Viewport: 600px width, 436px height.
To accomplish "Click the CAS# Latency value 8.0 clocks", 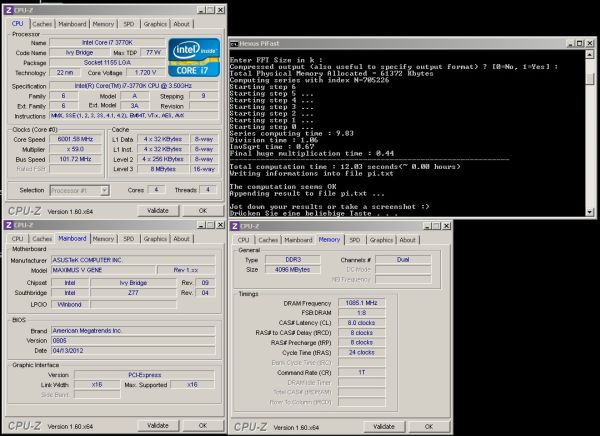I will click(362, 323).
